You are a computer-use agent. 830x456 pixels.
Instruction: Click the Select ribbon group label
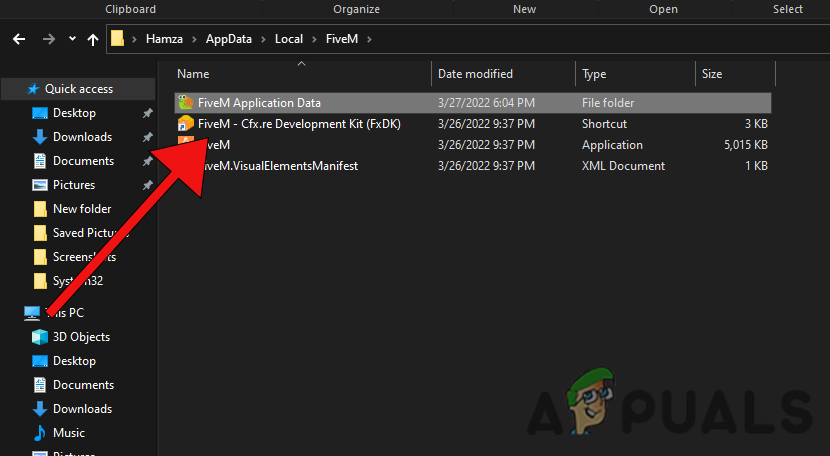point(788,9)
